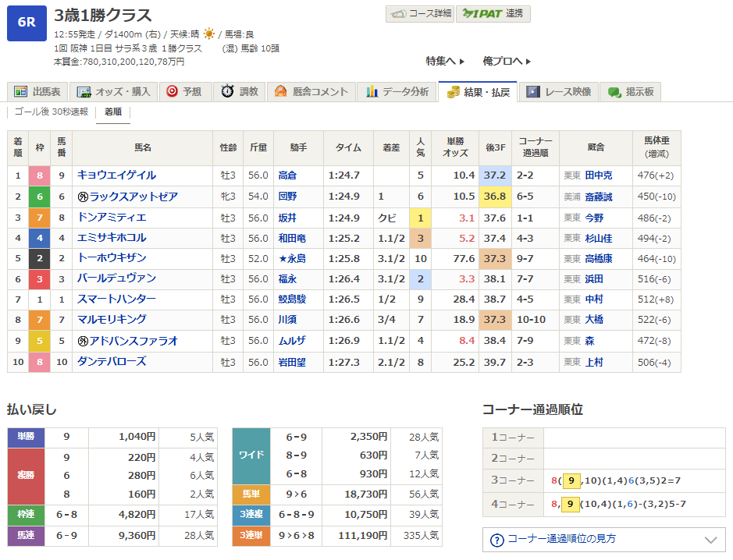This screenshot has height=560, width=733.
Task: Click the target icon on 予想 tab
Action: pyautogui.click(x=172, y=92)
